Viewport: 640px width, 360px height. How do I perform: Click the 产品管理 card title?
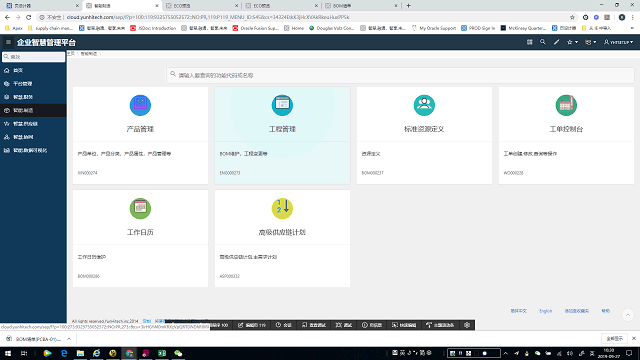click(x=140, y=129)
